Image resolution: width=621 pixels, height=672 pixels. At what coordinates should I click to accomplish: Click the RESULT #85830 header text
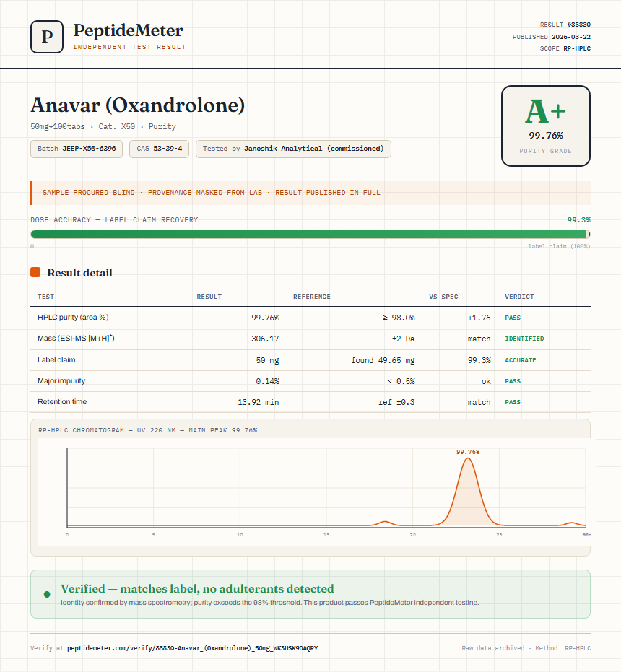pyautogui.click(x=565, y=25)
